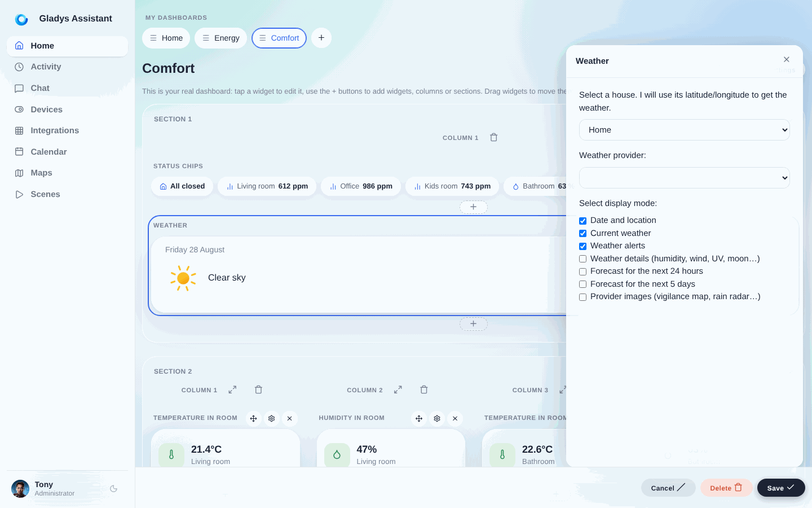Open the Calendar page
Viewport: 812px width, 508px height.
pos(67,152)
